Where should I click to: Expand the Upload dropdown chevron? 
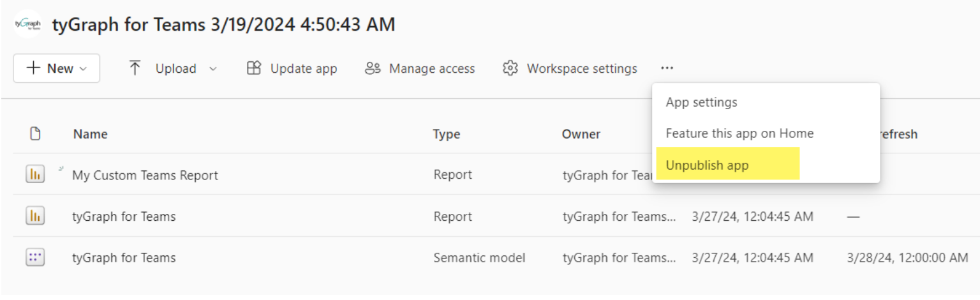(x=213, y=68)
